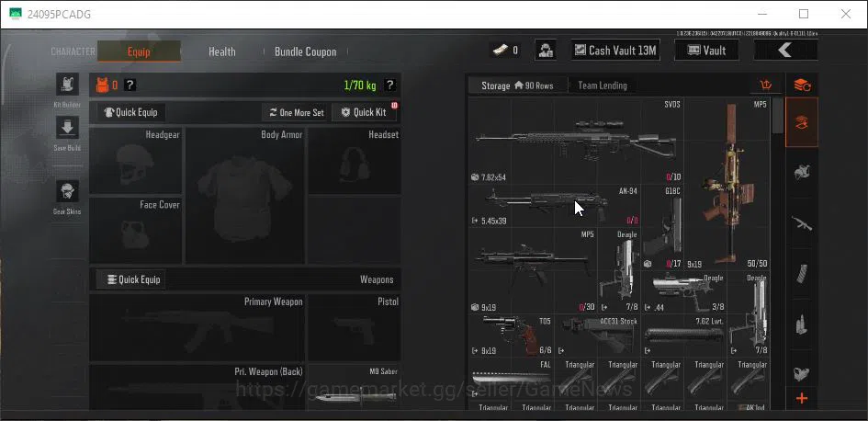Click the 7.62x54 caliber label
Image resolution: width=868 pixels, height=421 pixels.
(493, 177)
